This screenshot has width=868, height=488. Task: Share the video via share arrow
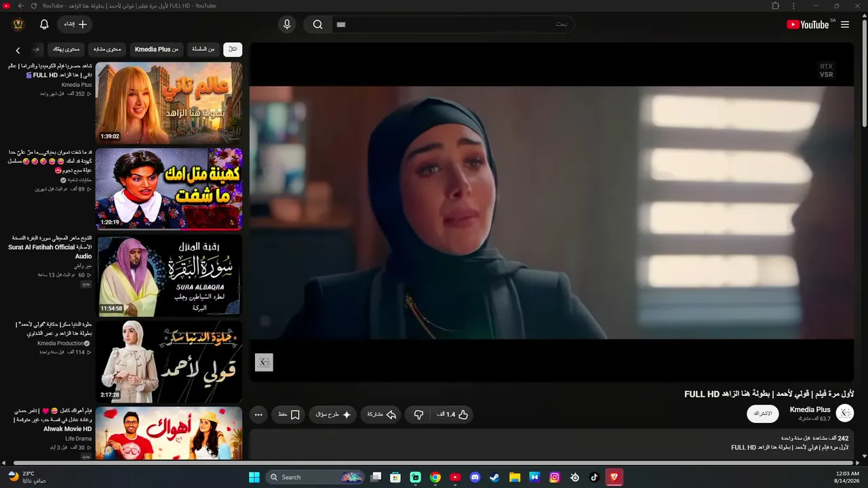(382, 415)
